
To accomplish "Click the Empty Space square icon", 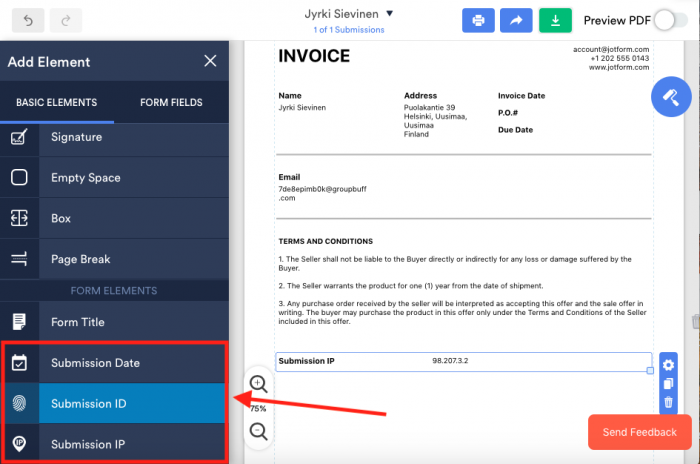I will (19, 177).
